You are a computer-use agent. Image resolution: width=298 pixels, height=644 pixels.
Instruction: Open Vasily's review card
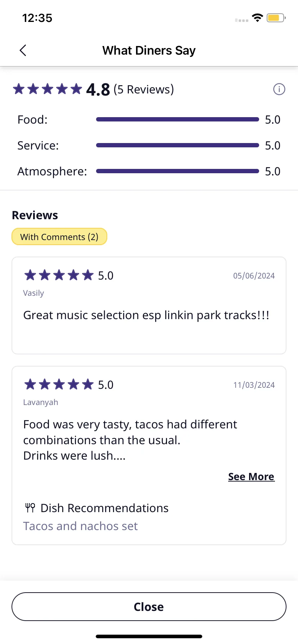click(x=149, y=305)
